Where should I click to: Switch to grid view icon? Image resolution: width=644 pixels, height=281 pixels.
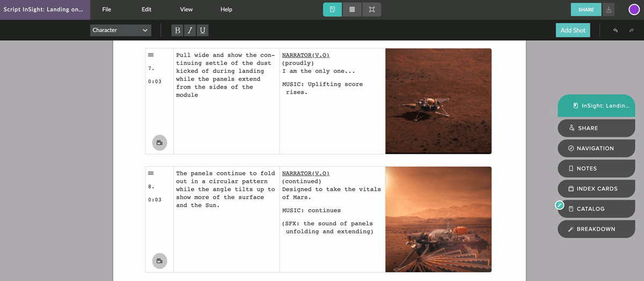tap(352, 10)
